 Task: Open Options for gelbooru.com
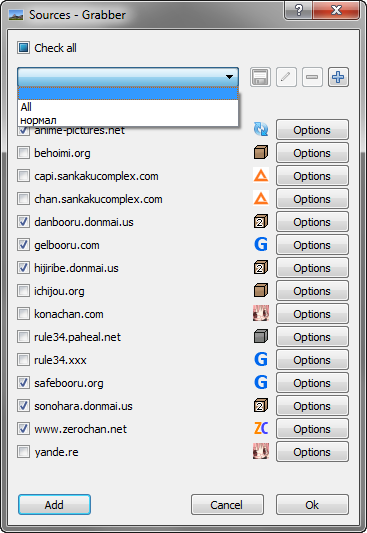coord(312,245)
